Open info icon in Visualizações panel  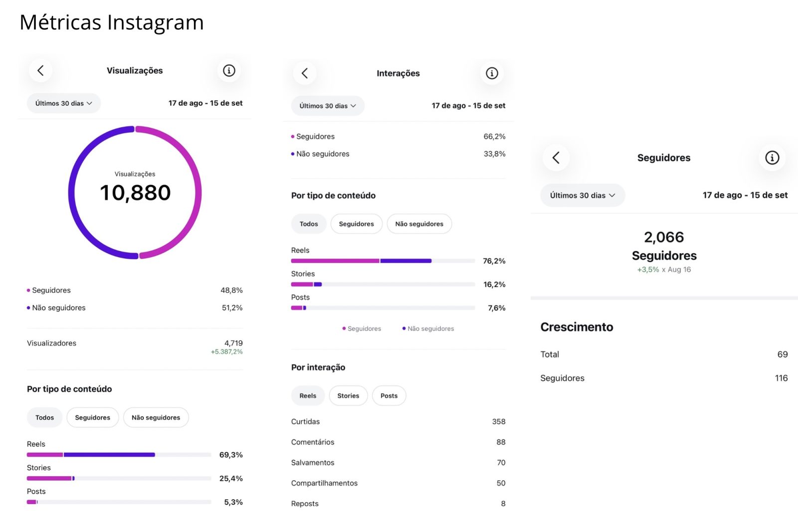(229, 70)
